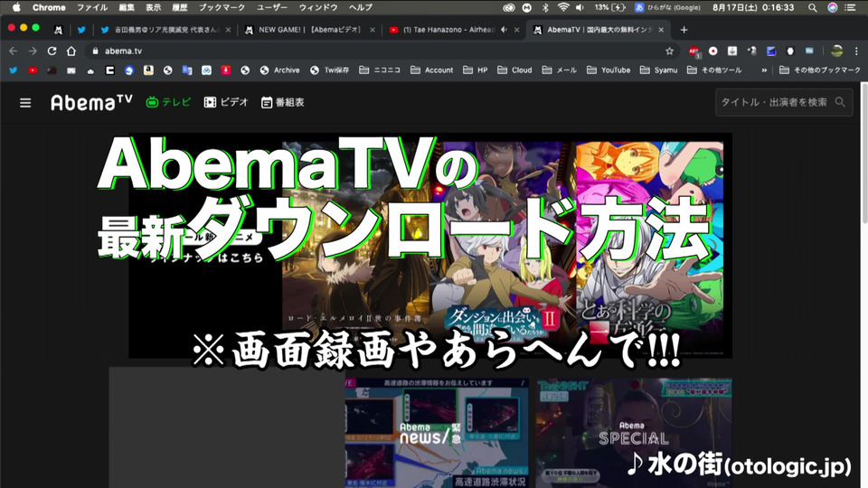Viewport: 868px width, 488px height.
Task: Bookmark this page with the star icon
Action: click(669, 51)
